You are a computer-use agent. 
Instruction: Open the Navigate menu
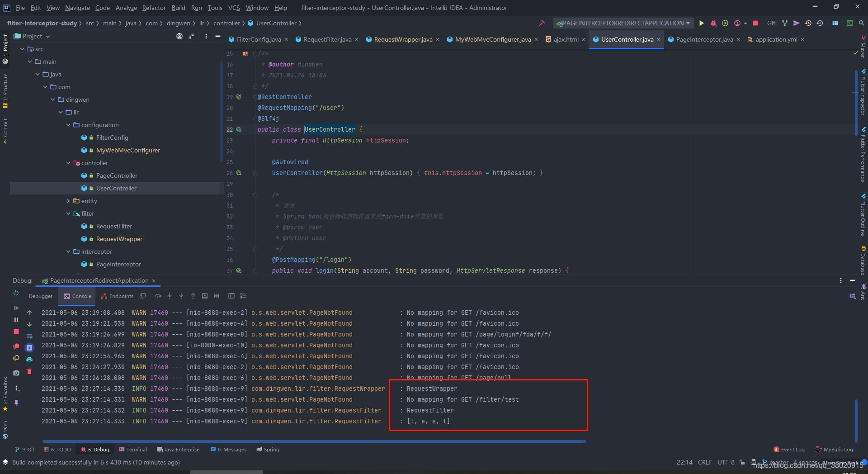pyautogui.click(x=77, y=8)
